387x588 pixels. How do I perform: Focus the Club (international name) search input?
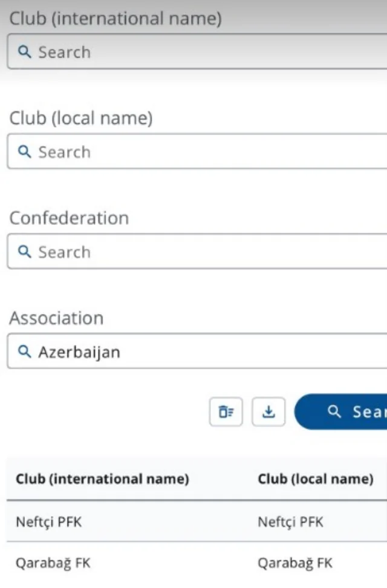click(x=197, y=51)
